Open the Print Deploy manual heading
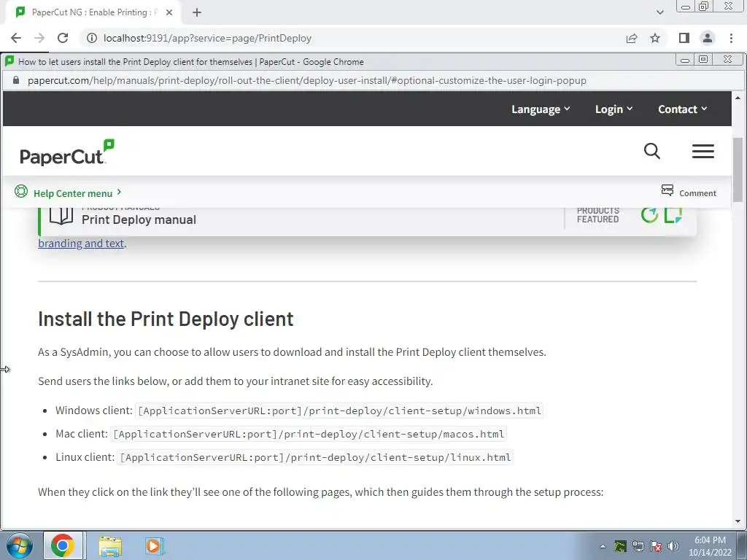 point(139,219)
